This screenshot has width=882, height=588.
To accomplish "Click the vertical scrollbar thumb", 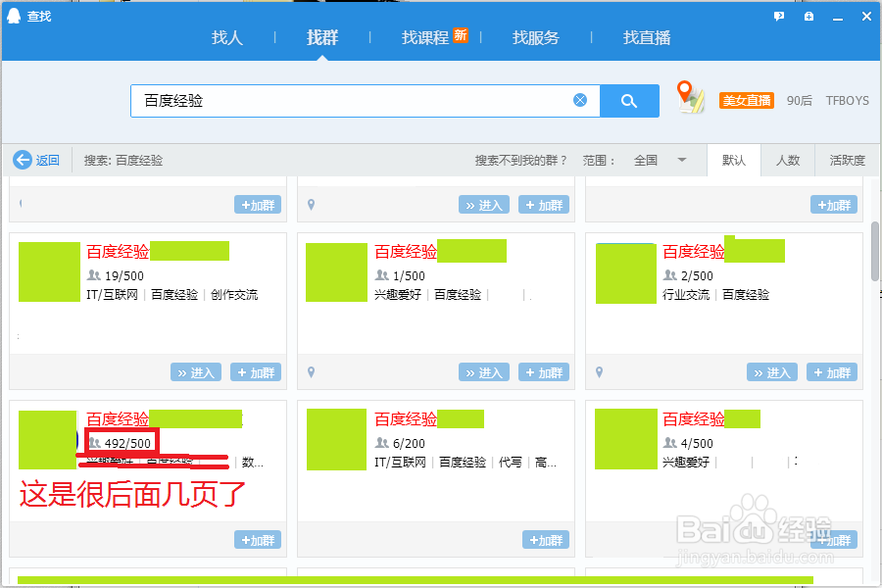I will click(x=875, y=251).
